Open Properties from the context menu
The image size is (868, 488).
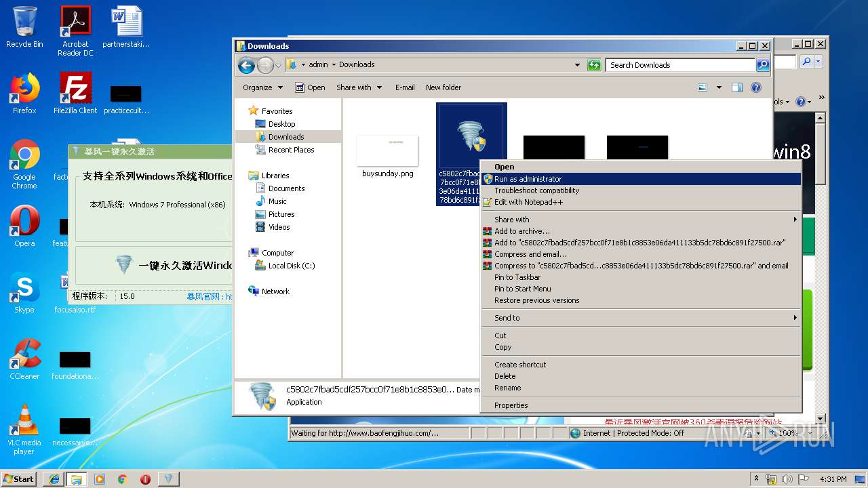coord(641,405)
